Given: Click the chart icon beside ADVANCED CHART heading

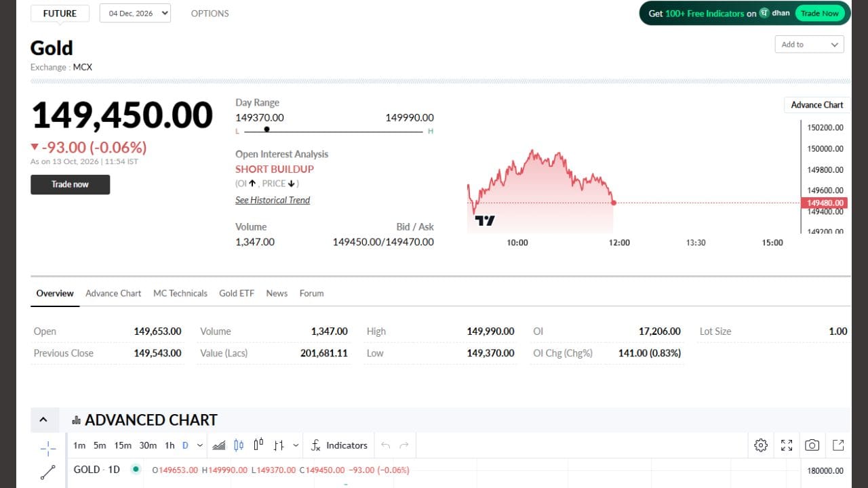Looking at the screenshot, I should 76,420.
